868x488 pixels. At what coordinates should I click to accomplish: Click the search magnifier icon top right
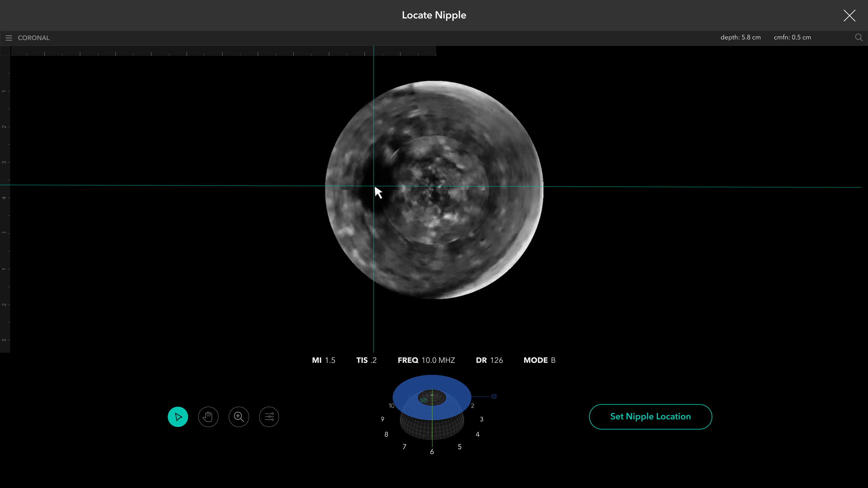[x=858, y=37]
